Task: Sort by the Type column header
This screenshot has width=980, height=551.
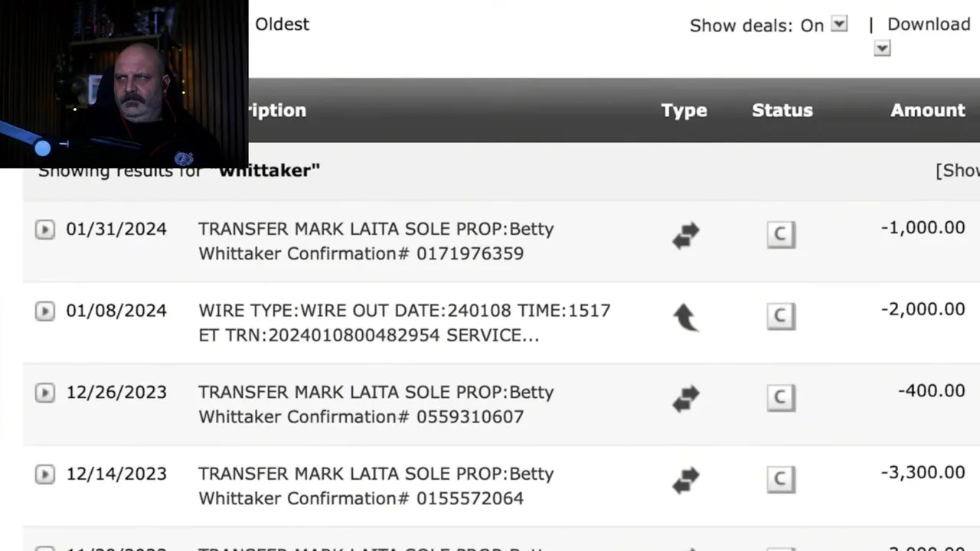Action: (684, 110)
